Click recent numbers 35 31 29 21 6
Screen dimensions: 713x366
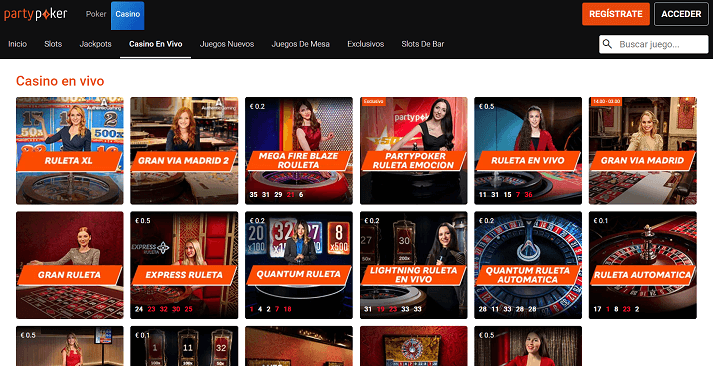pos(276,195)
